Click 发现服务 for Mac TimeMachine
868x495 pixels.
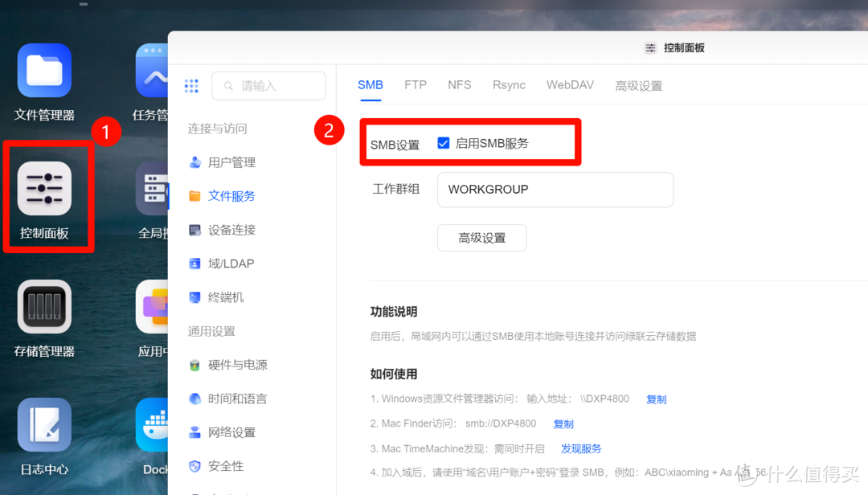[581, 448]
